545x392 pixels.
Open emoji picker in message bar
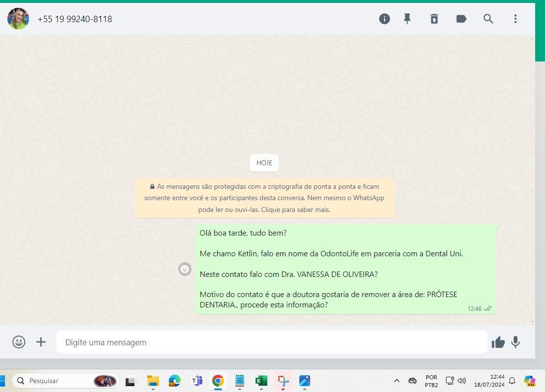(19, 342)
